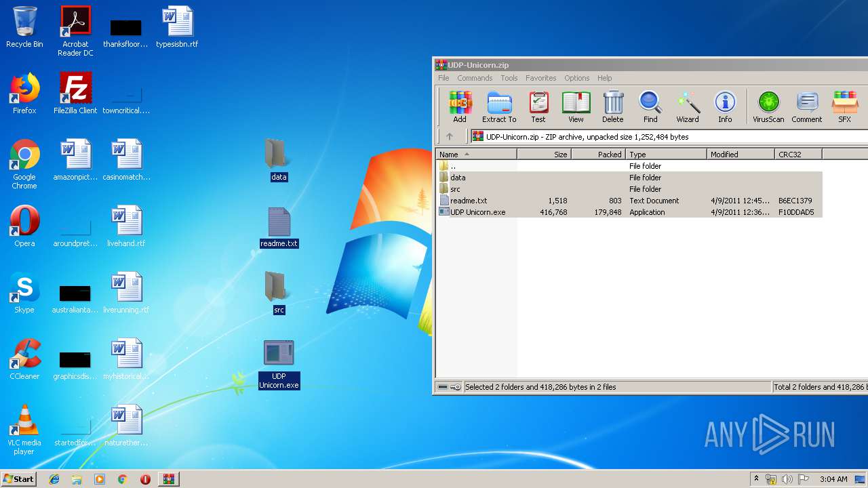This screenshot has height=488, width=868.
Task: Select Acrobat Reader DC desktop shortcut
Action: 75,31
